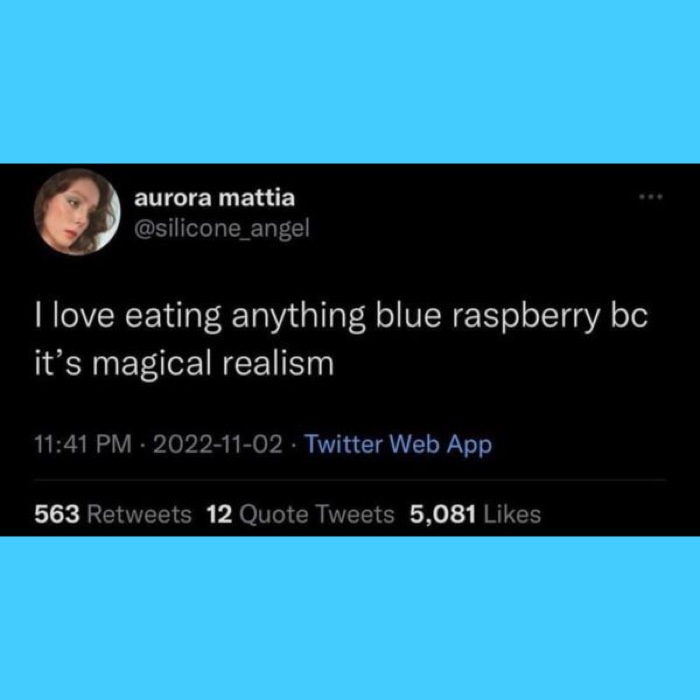View the 5,081 Likes list

pyautogui.click(x=475, y=514)
